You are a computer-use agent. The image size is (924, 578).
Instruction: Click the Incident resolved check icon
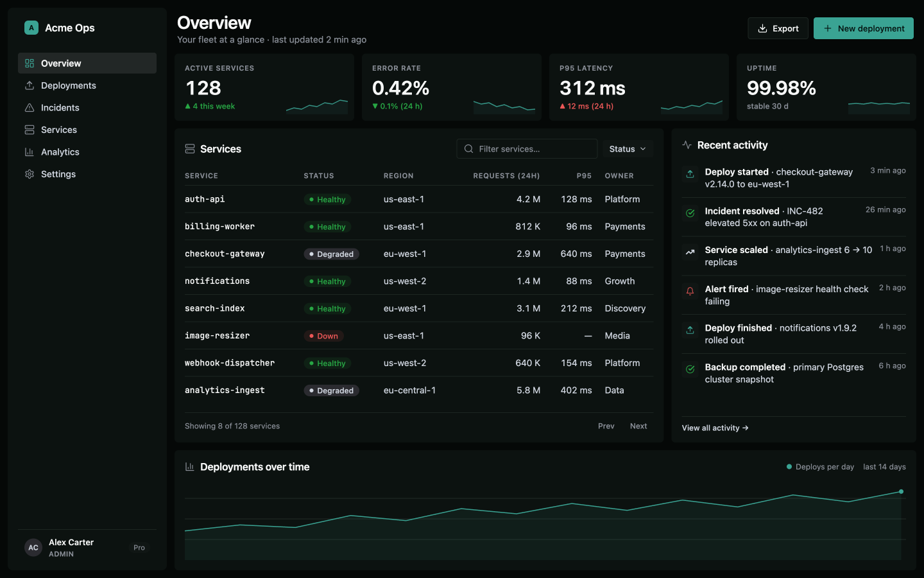pyautogui.click(x=690, y=213)
